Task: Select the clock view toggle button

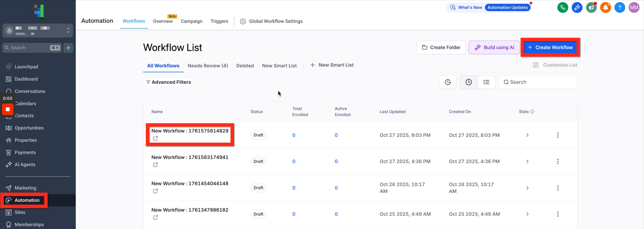Action: tap(469, 82)
